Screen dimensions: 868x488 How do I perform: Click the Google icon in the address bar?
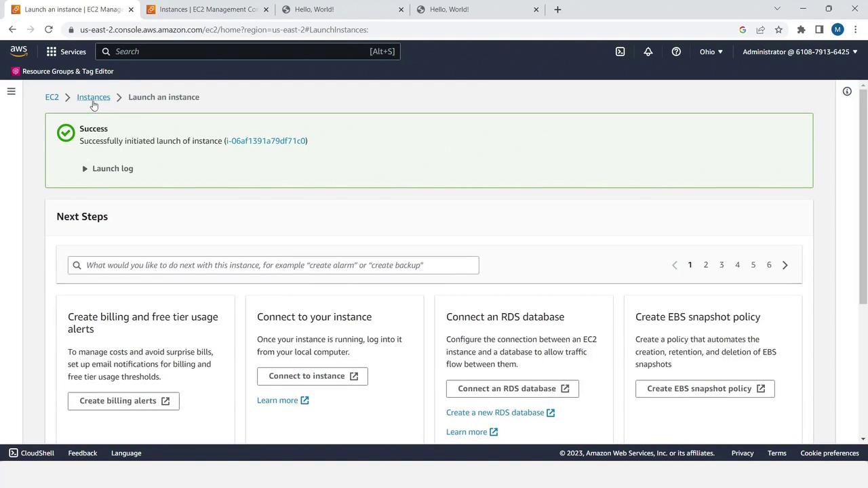click(x=743, y=30)
